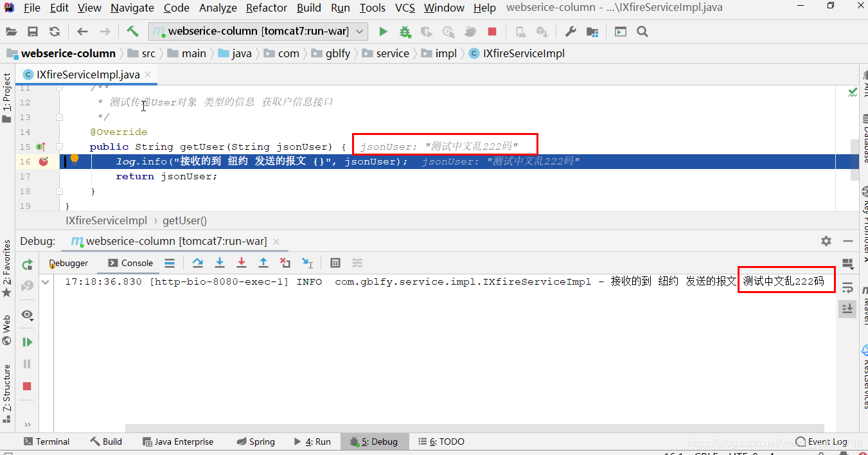The height and width of the screenshot is (455, 868).
Task: Expand the console log line fold arrow
Action: (x=46, y=281)
